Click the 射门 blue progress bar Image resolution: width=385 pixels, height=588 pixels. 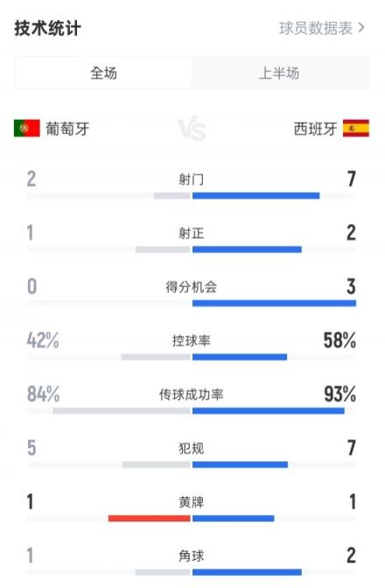(256, 196)
